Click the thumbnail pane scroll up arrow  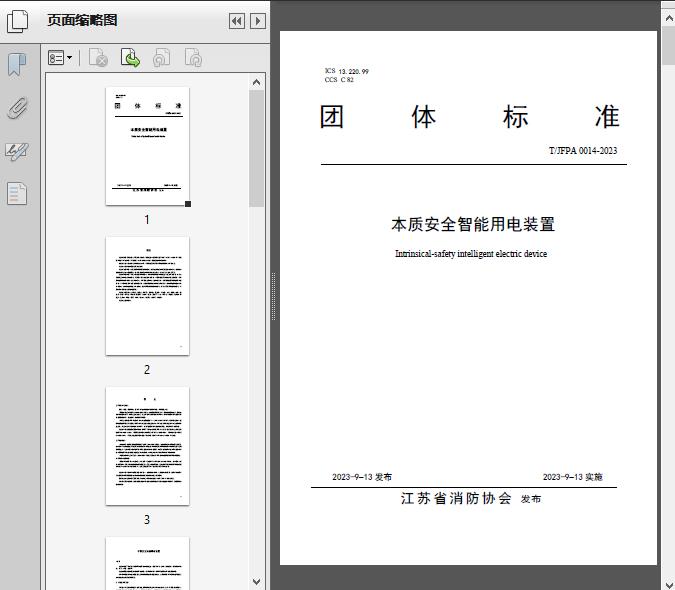click(257, 82)
